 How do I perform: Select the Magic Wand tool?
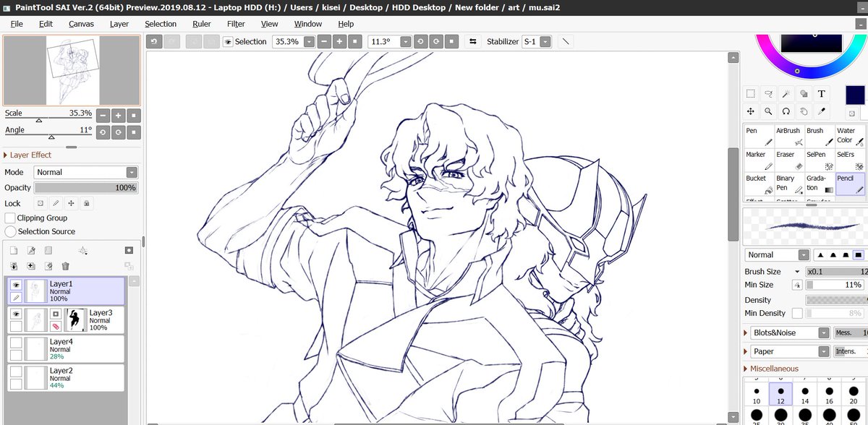click(786, 94)
